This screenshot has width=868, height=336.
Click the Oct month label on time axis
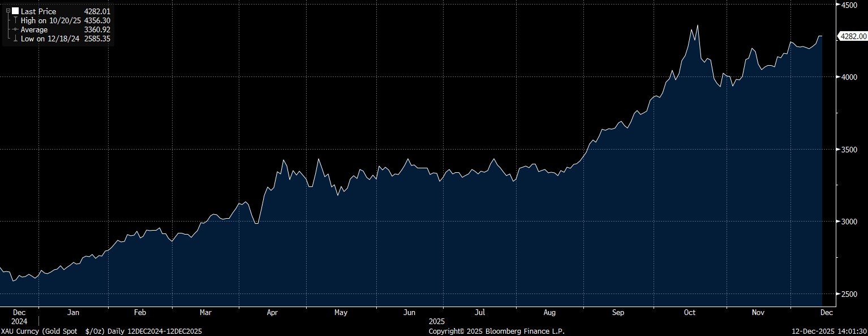(x=689, y=312)
